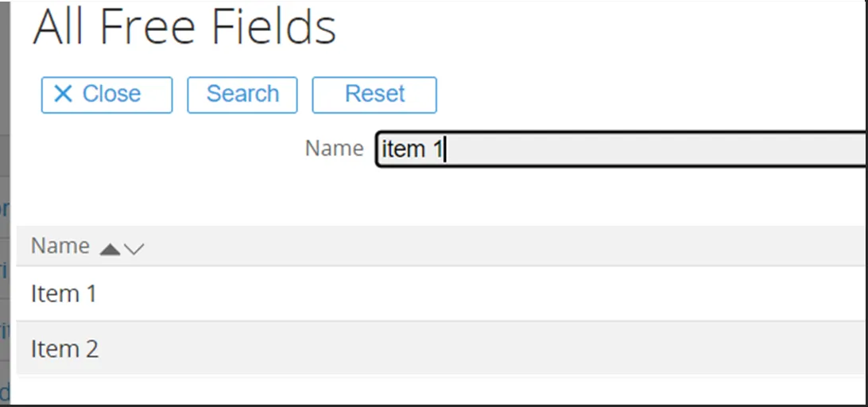868x407 pixels.
Task: Focus the Name search input field
Action: click(x=636, y=149)
